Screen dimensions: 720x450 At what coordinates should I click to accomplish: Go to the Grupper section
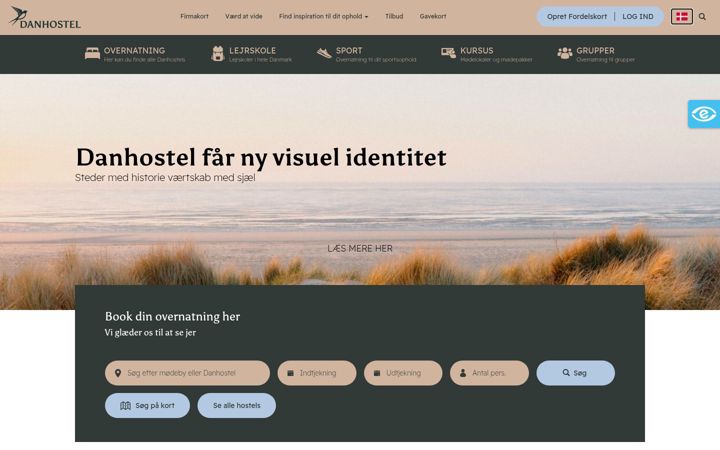(x=596, y=54)
